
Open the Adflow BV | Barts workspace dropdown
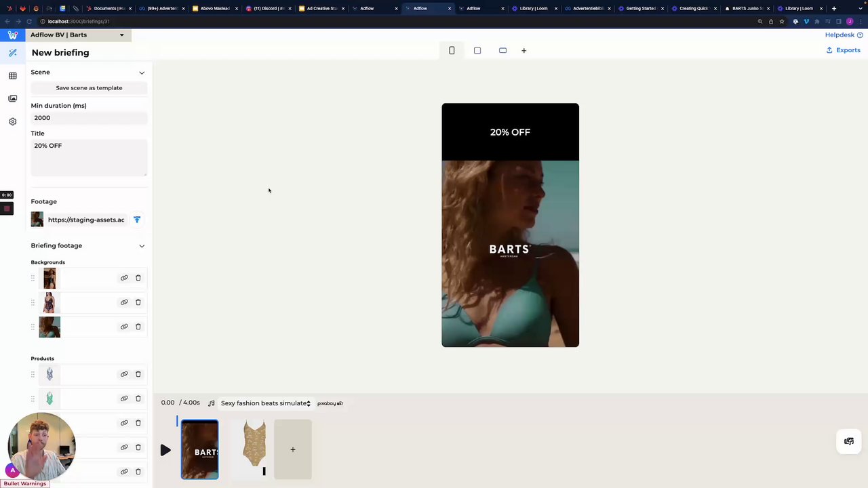[x=79, y=35]
